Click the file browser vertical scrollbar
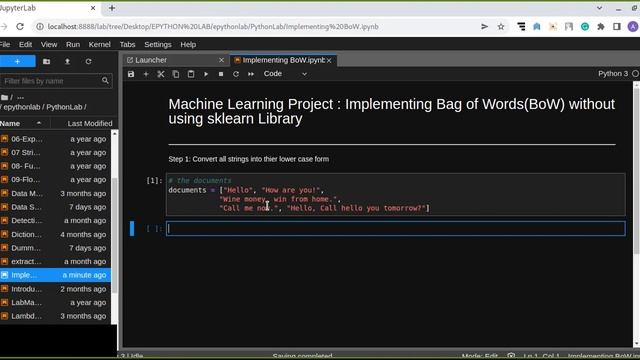This screenshot has height=360, width=640. click(115, 236)
